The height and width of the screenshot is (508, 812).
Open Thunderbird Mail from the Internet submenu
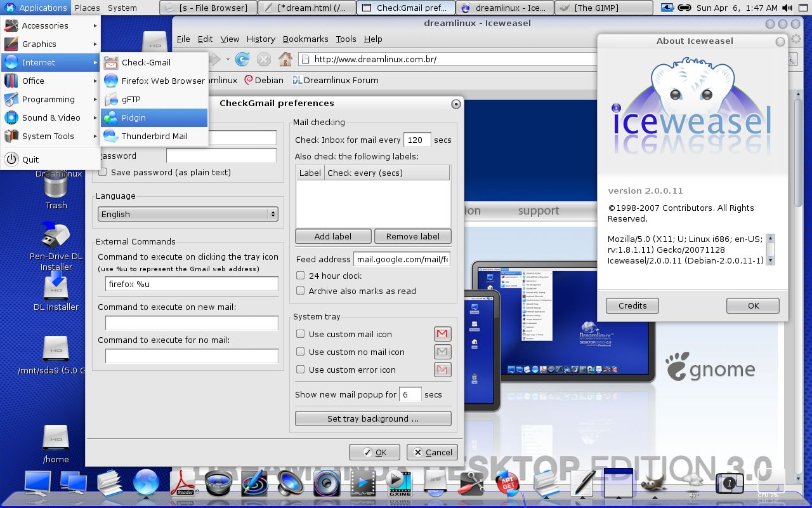[x=154, y=136]
